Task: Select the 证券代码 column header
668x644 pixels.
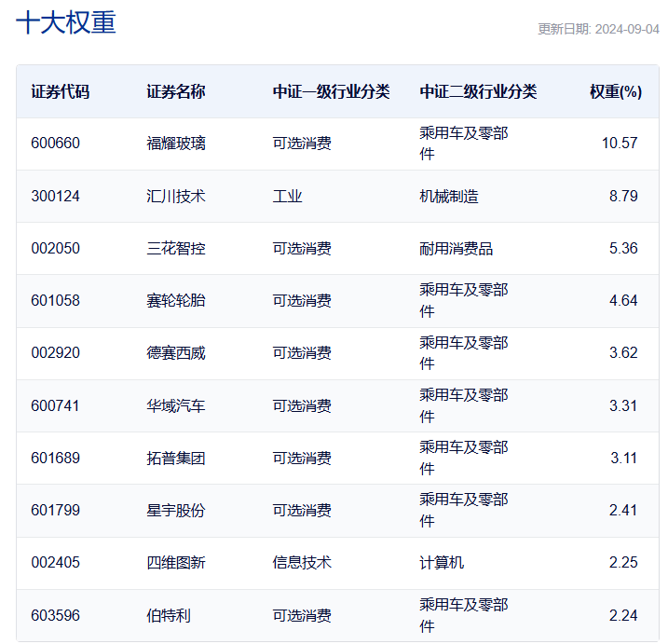Action: tap(60, 91)
